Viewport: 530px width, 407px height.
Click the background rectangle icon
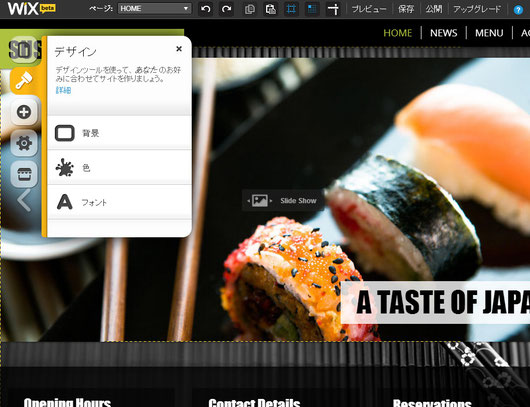[x=65, y=133]
